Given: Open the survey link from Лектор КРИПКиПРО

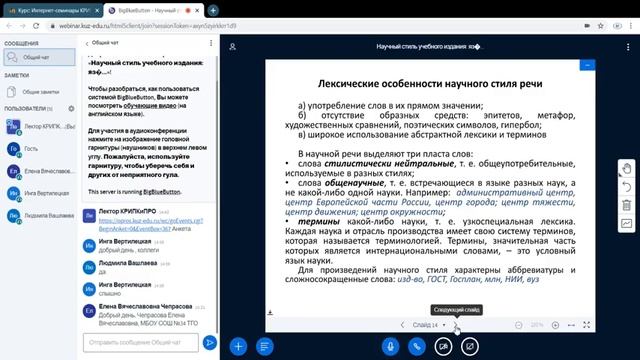Looking at the screenshot, I should click(x=151, y=224).
